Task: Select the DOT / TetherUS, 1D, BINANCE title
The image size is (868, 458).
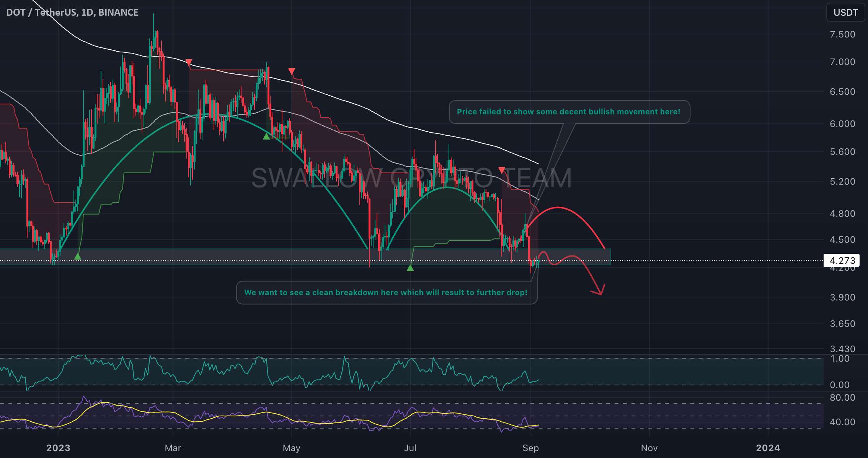Action: tap(72, 12)
